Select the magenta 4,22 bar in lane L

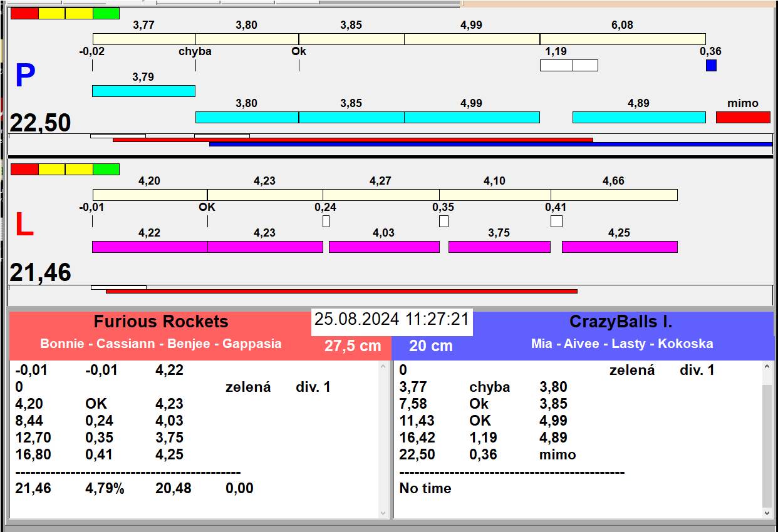pos(150,247)
